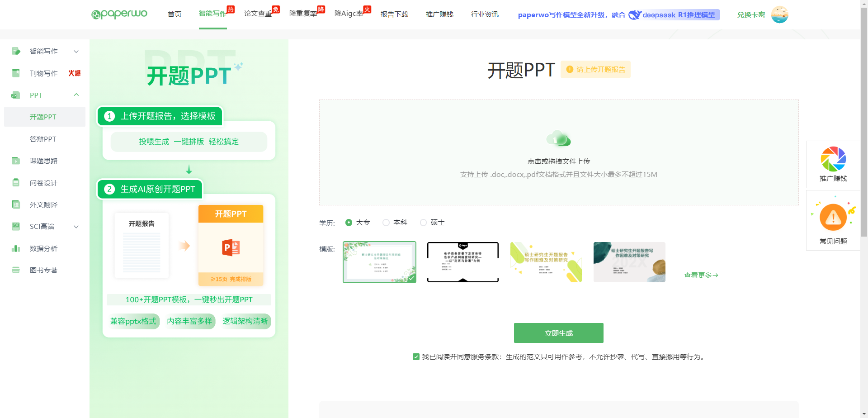
Task: Open the 常见问题 warning icon
Action: (x=833, y=218)
